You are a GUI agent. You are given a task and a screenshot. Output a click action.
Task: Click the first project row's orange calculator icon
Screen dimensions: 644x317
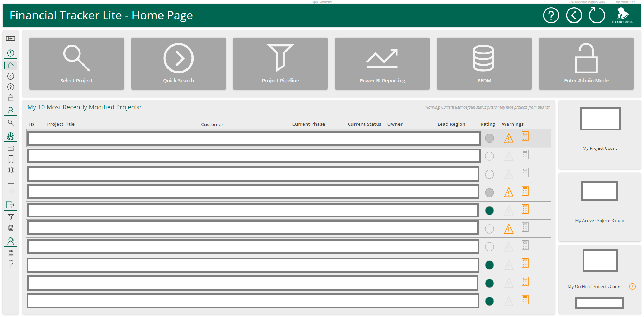525,136
